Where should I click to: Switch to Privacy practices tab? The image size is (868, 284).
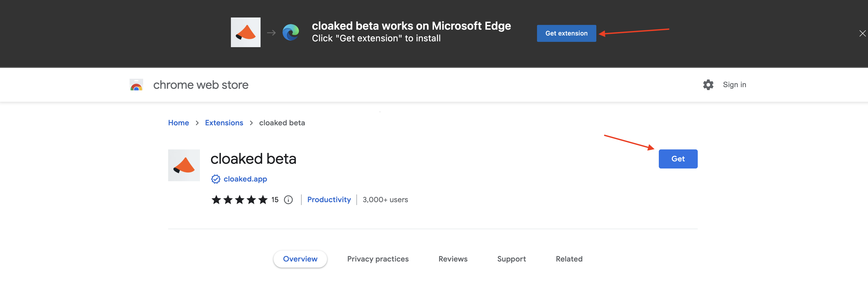coord(378,259)
